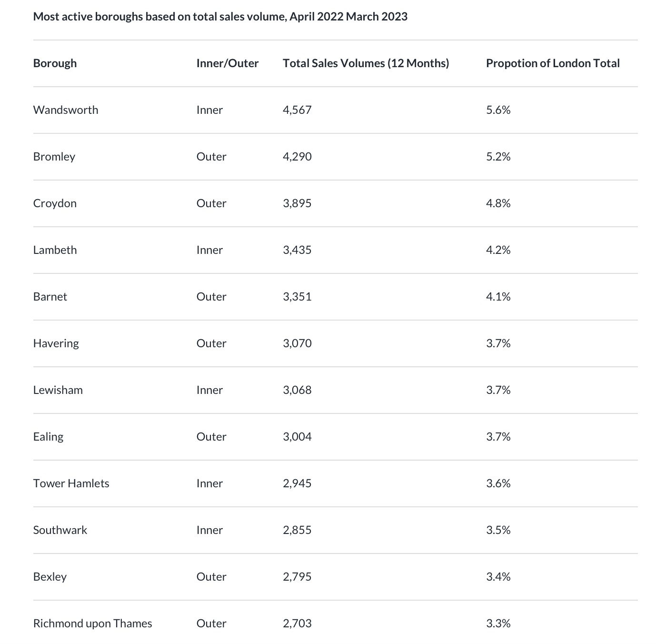
Task: Click the table title about most active boroughs
Action: [220, 17]
